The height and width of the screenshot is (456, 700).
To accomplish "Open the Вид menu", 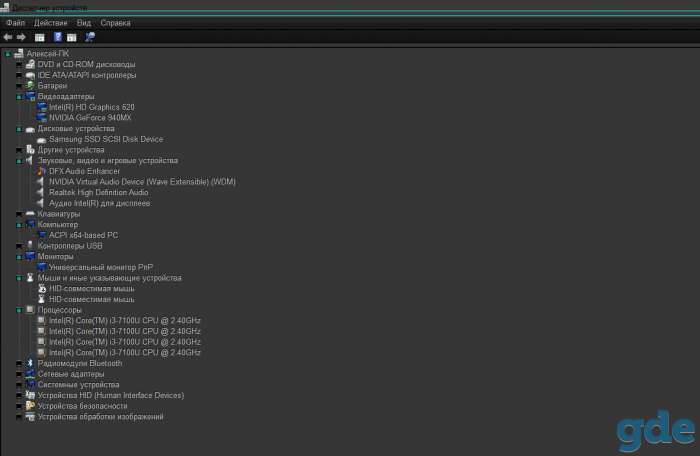I will [83, 23].
